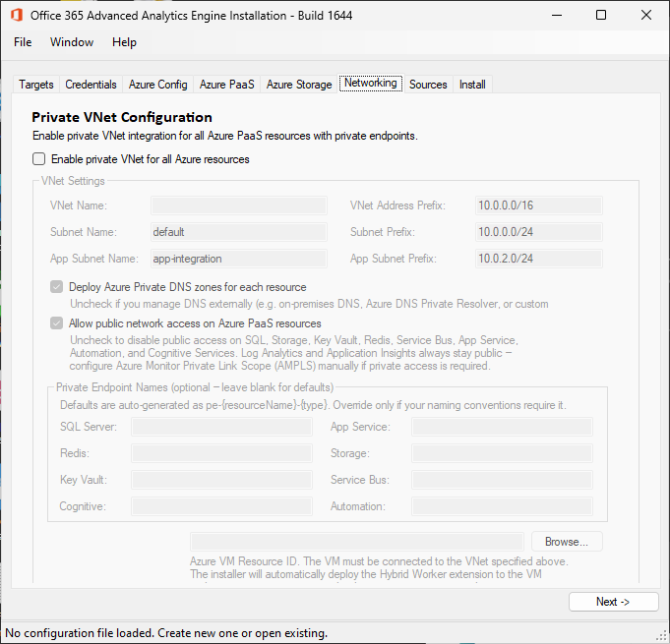Click the Next -> button
This screenshot has height=644, width=670.
(613, 602)
